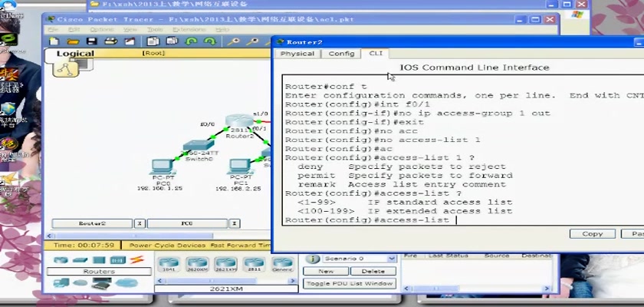This screenshot has height=307, width=644.
Task: Click the scenario info 'i' icon
Action: [x=313, y=259]
